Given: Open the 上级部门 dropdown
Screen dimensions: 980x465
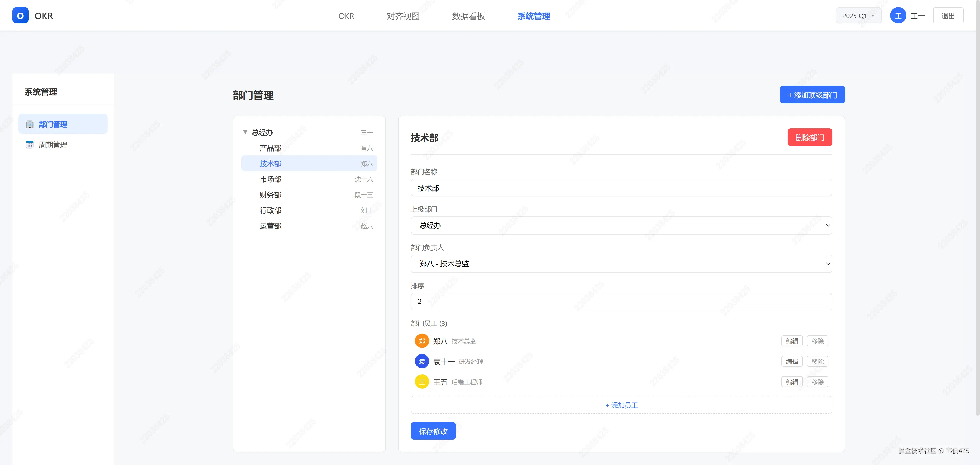Looking at the screenshot, I should click(621, 225).
